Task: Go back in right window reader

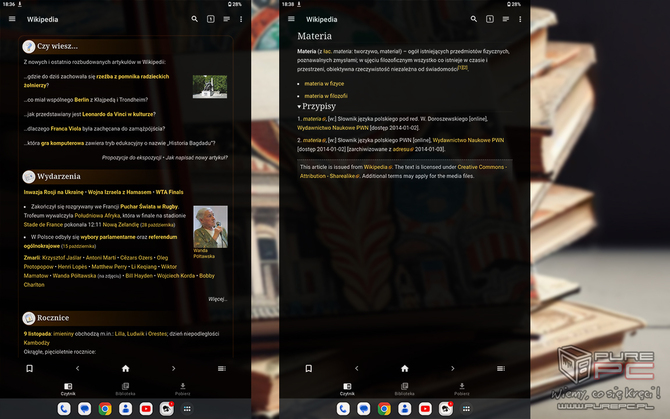Action: pyautogui.click(x=356, y=368)
